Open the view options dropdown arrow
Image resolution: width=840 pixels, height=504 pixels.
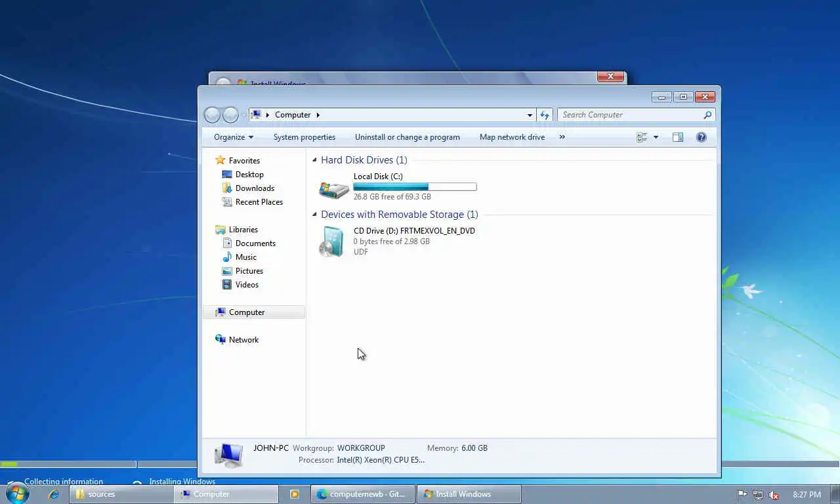coord(656,137)
